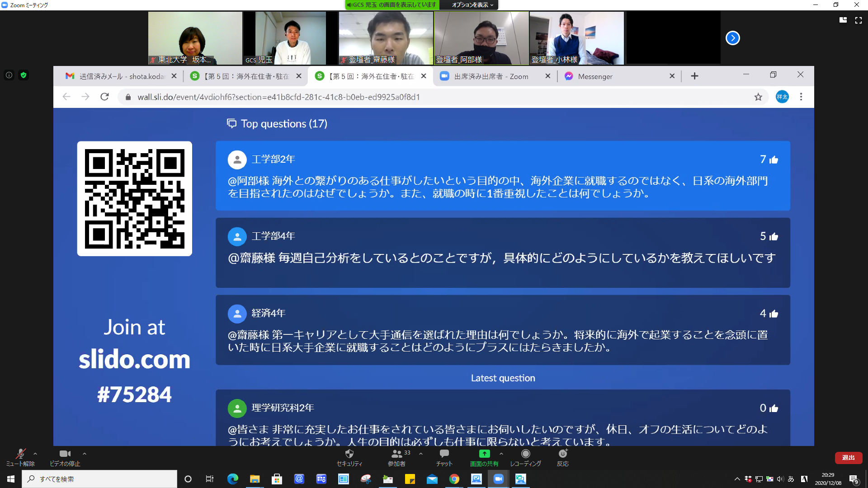
Task: Select video thumbnail of GCS 児玉
Action: [291, 38]
